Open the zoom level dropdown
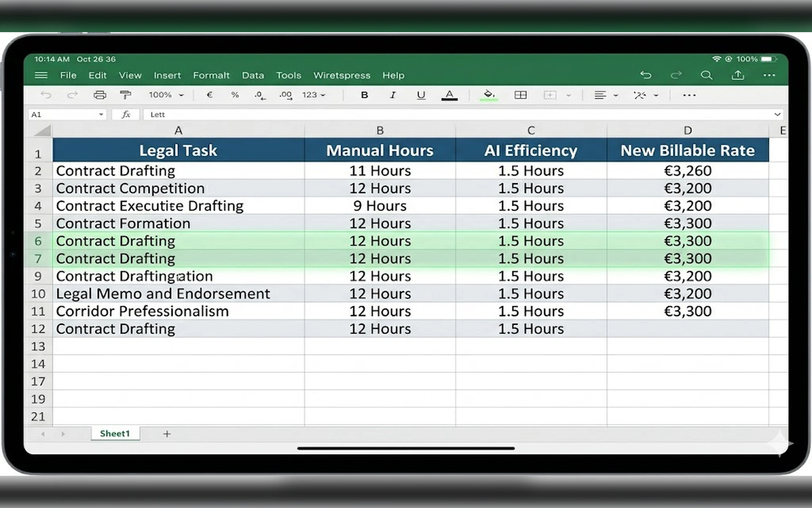 click(x=165, y=95)
